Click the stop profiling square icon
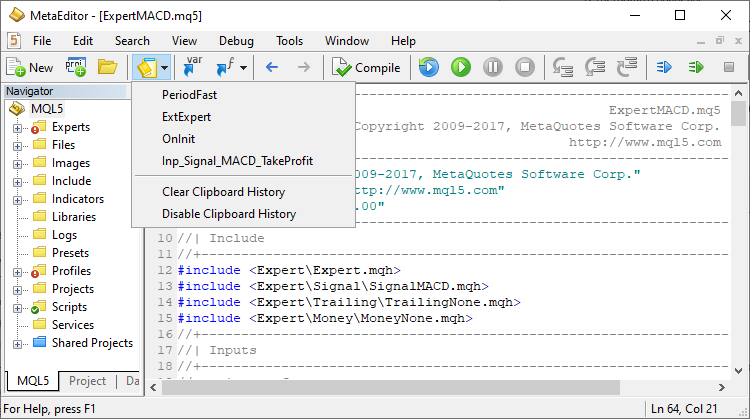 pos(728,67)
